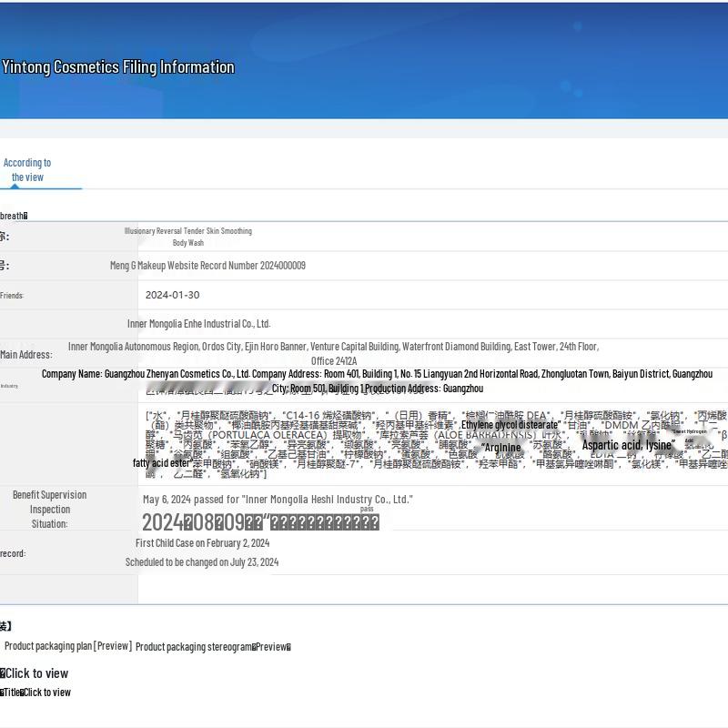
Task: Click the record number 2024000009 text
Action: coord(207,266)
